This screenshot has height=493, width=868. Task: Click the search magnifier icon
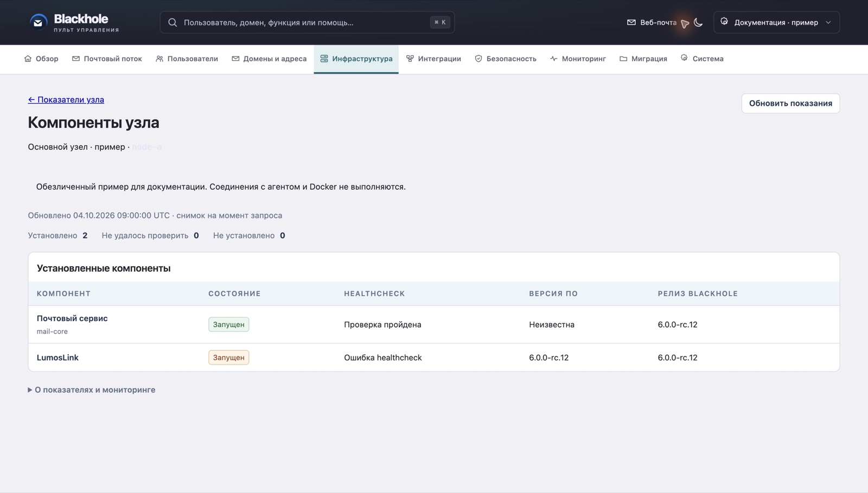173,22
